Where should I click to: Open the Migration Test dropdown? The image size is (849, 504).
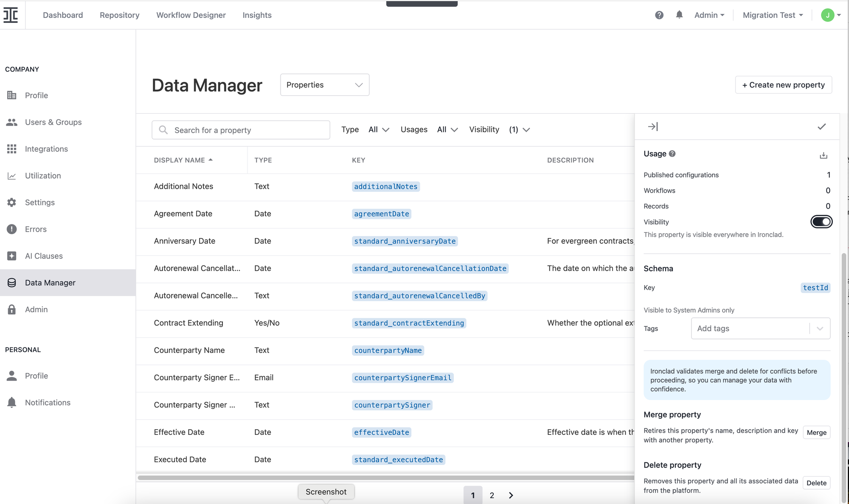773,15
